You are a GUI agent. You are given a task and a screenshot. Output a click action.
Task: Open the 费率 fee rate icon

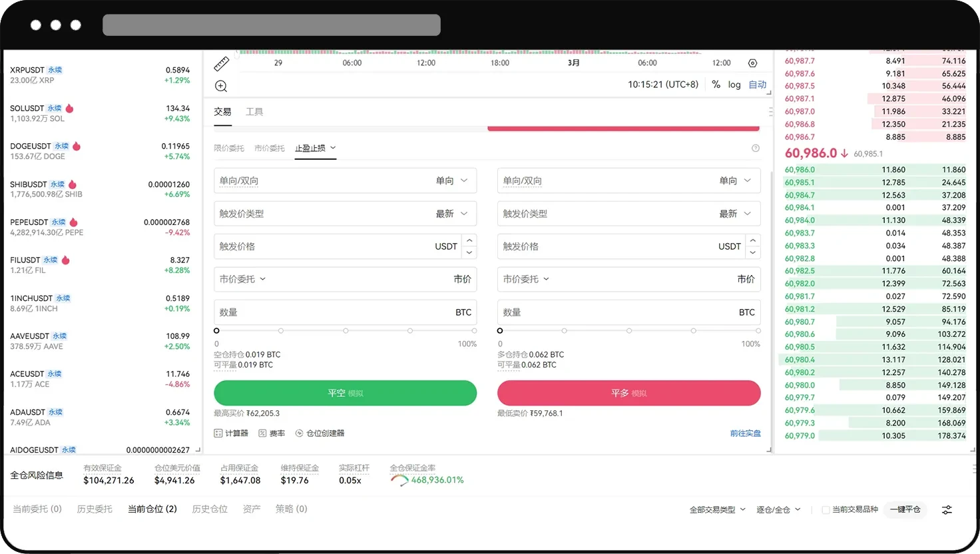272,433
